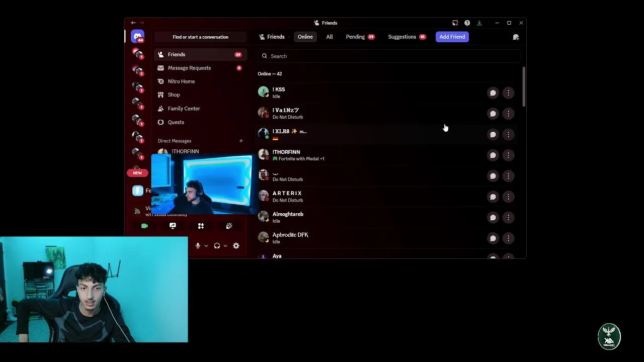
Task: Open more options for Aphrodite DFK
Action: click(508, 238)
